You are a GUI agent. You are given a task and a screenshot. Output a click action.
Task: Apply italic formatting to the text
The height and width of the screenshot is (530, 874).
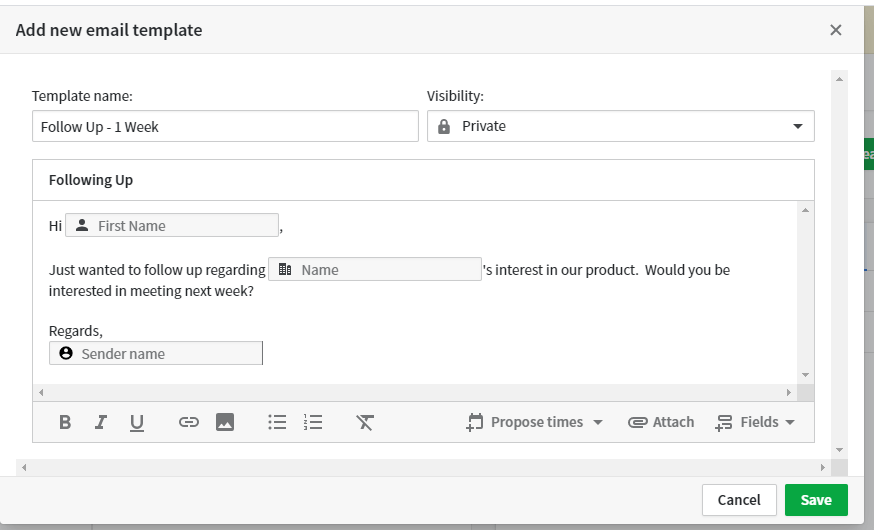tap(101, 422)
